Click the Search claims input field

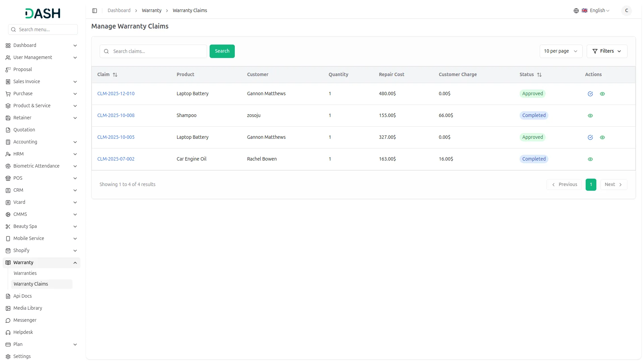pyautogui.click(x=158, y=51)
